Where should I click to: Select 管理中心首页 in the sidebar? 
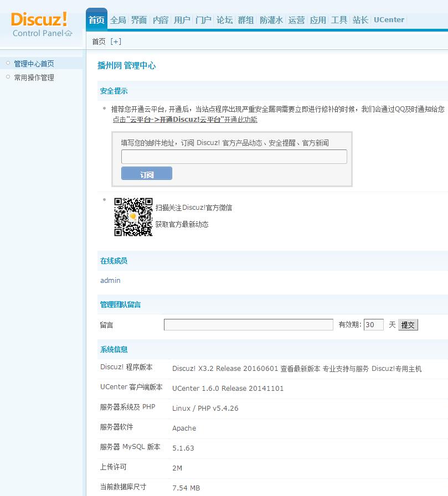click(x=35, y=63)
